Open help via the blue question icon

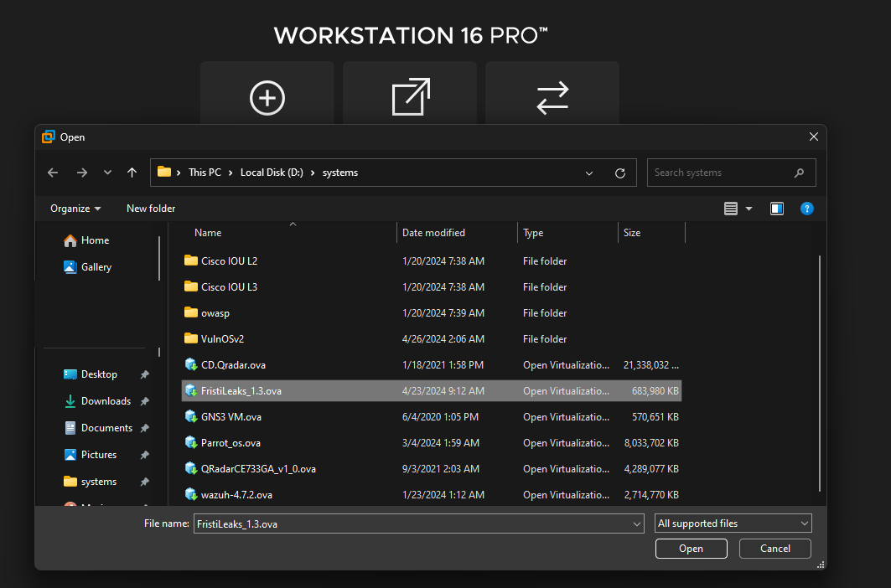[x=806, y=209]
